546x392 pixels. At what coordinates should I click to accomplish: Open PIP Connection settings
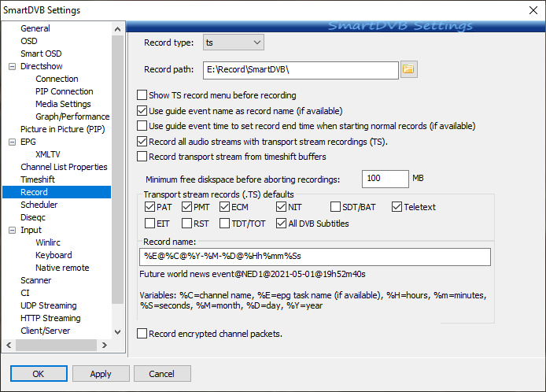[65, 91]
